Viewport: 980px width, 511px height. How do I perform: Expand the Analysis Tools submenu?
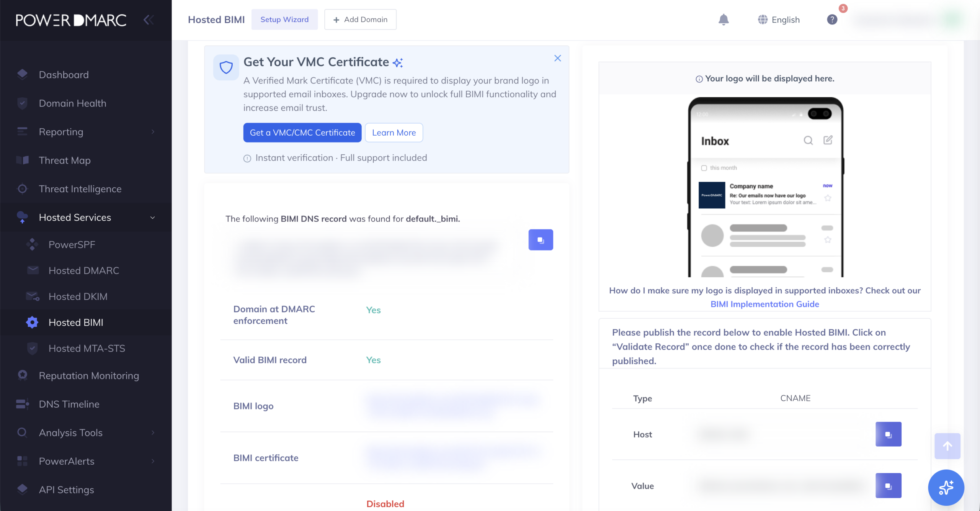[153, 432]
